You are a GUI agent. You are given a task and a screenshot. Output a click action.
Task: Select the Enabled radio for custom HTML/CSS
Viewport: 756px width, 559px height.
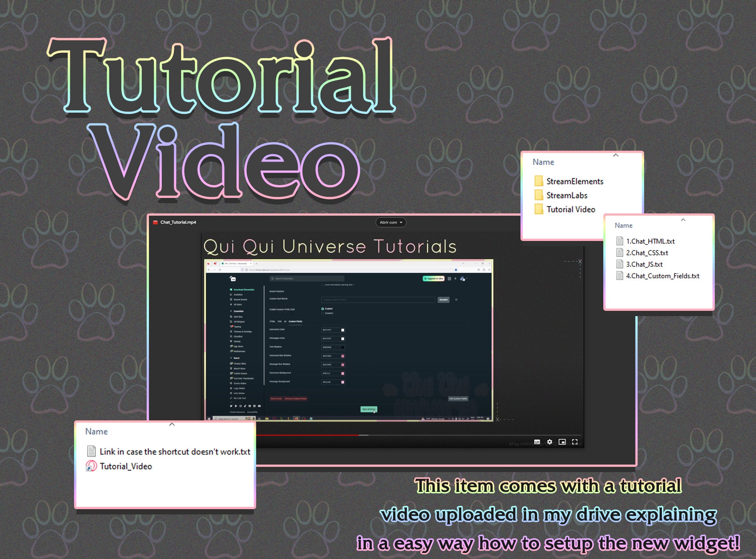tap(322, 309)
